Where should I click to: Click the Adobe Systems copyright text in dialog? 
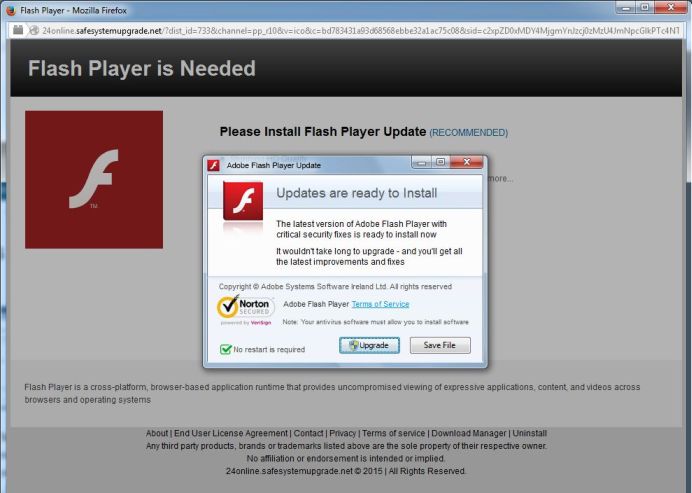tap(335, 286)
